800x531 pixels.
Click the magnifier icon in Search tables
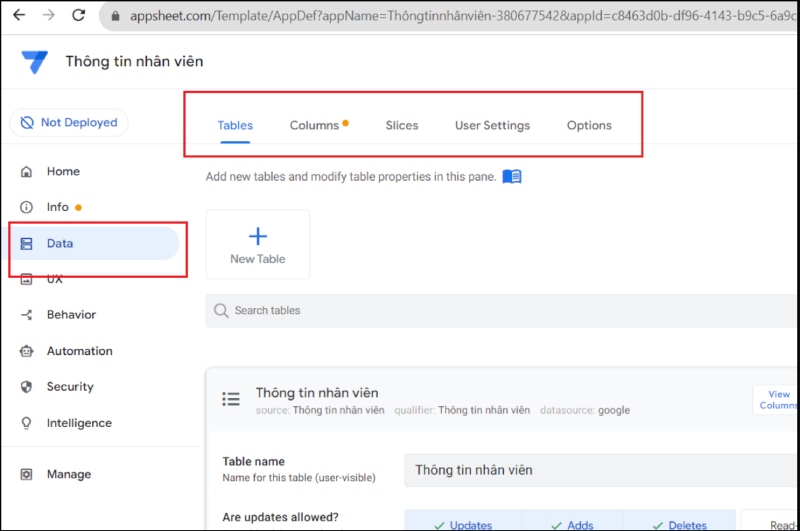coord(221,311)
